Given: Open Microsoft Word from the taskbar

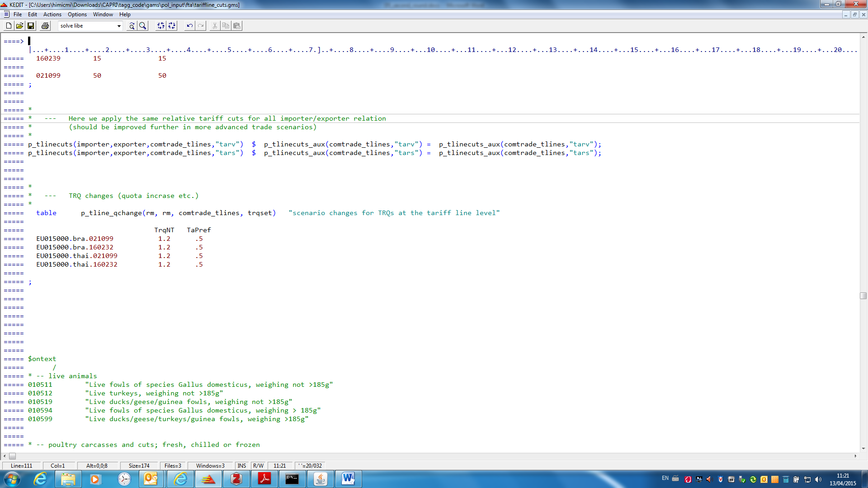Looking at the screenshot, I should [348, 479].
